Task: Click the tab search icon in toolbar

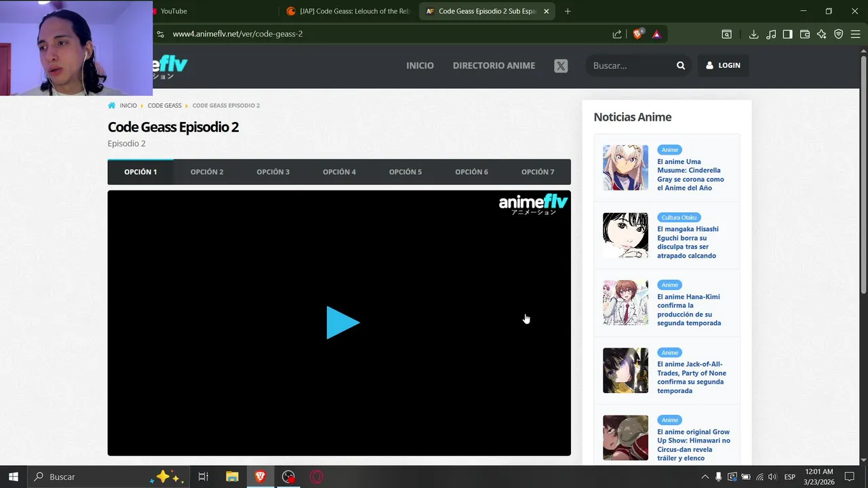Action: [726, 34]
